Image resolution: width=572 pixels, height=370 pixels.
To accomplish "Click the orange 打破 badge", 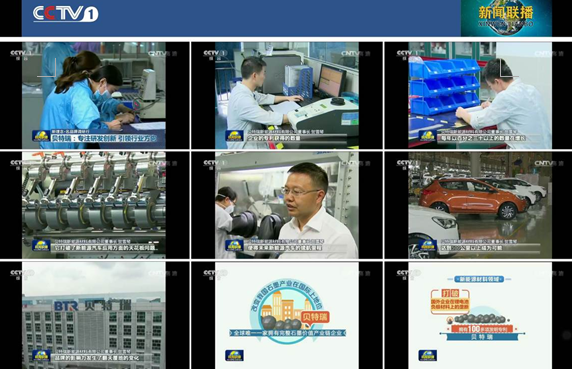I will (449, 293).
